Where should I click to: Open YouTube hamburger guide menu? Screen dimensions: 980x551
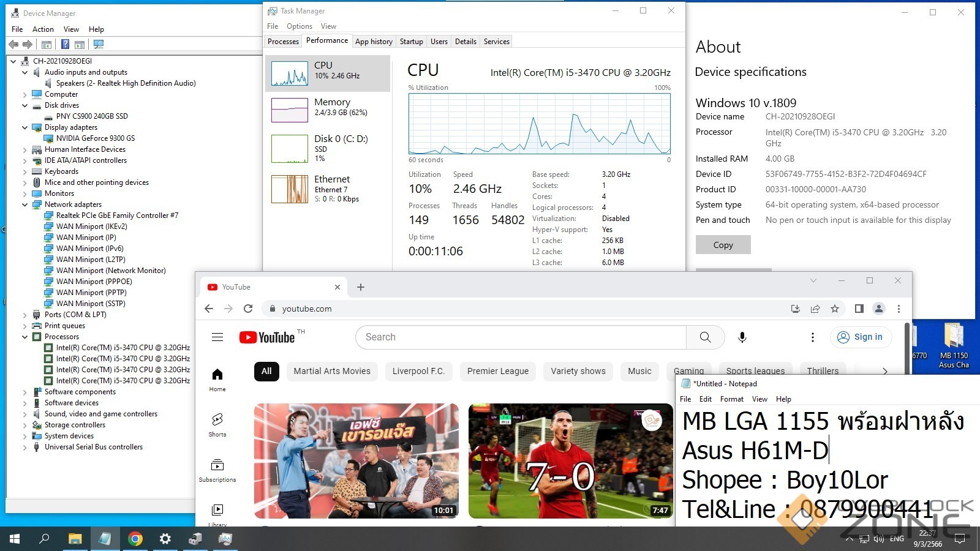(x=217, y=337)
